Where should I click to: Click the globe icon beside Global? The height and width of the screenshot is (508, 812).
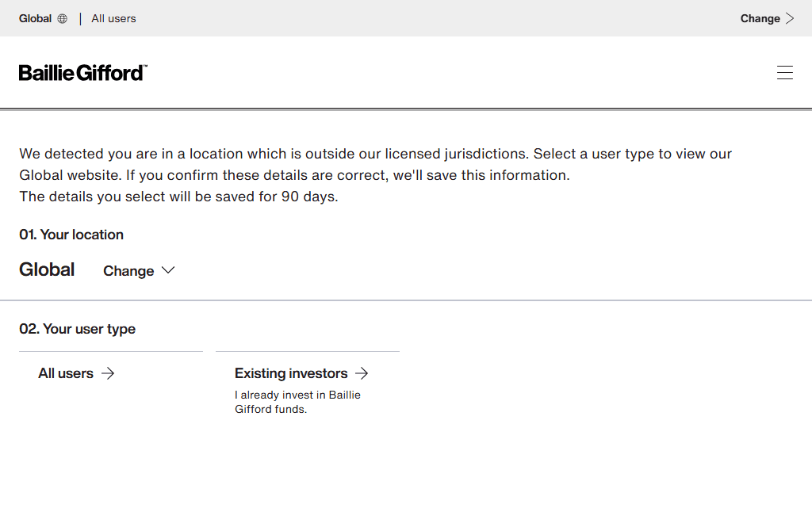62,18
